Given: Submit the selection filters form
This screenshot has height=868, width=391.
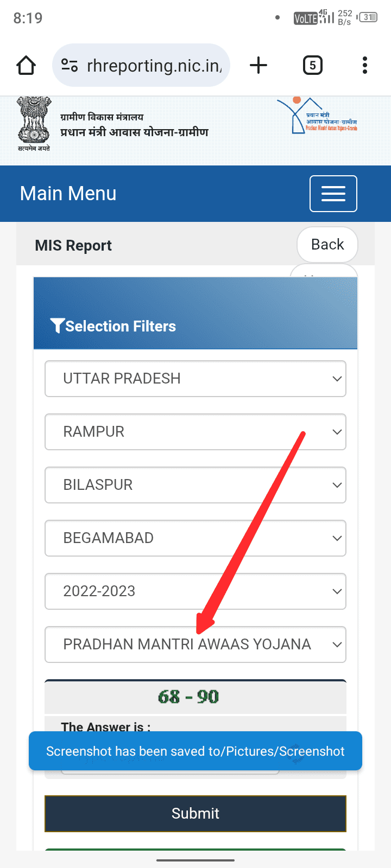Looking at the screenshot, I should (195, 813).
